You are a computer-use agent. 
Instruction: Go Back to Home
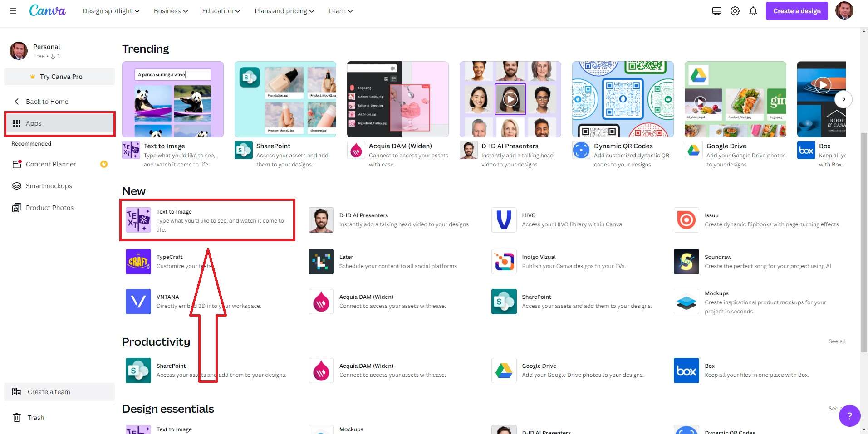click(x=59, y=102)
